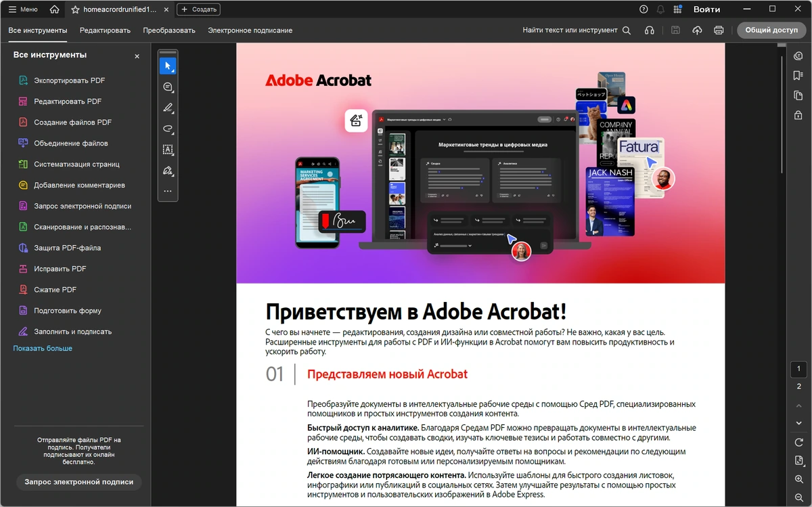Viewport: 812px width, 507px height.
Task: Open Заполнить и подписать tool
Action: pos(74,332)
